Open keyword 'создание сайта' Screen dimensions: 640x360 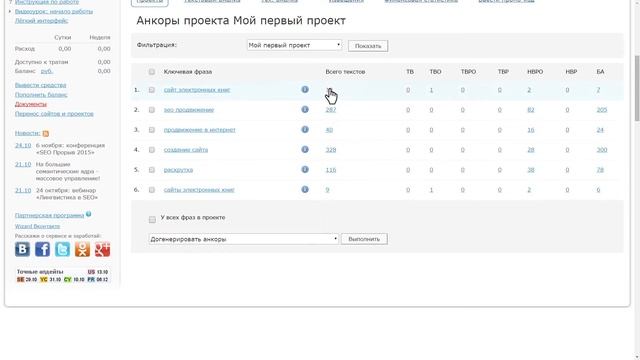click(x=186, y=150)
